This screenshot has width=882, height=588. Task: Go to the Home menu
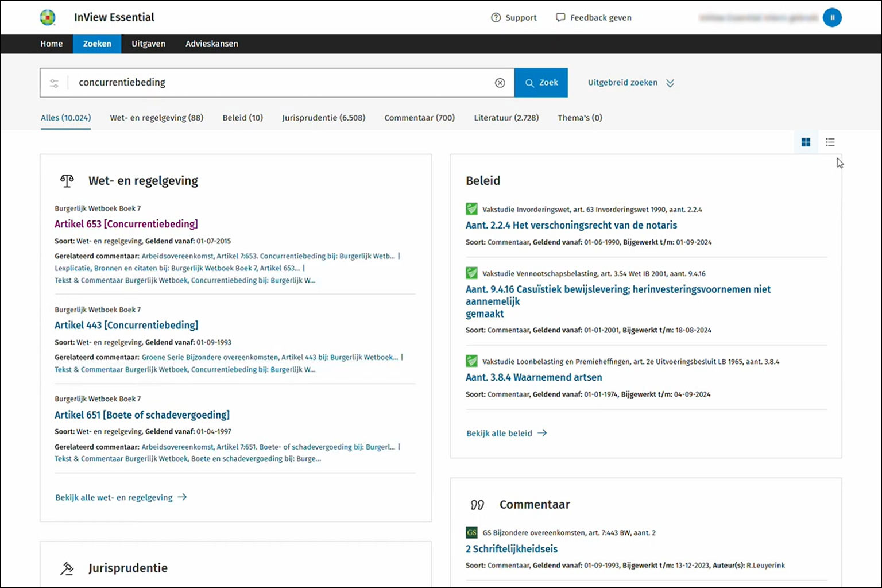[52, 44]
